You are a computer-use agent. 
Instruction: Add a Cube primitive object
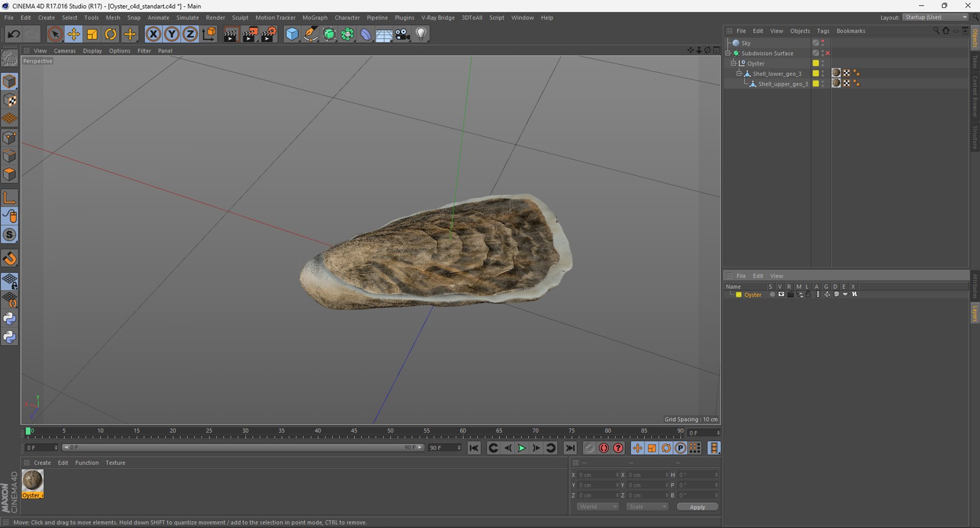click(x=292, y=34)
